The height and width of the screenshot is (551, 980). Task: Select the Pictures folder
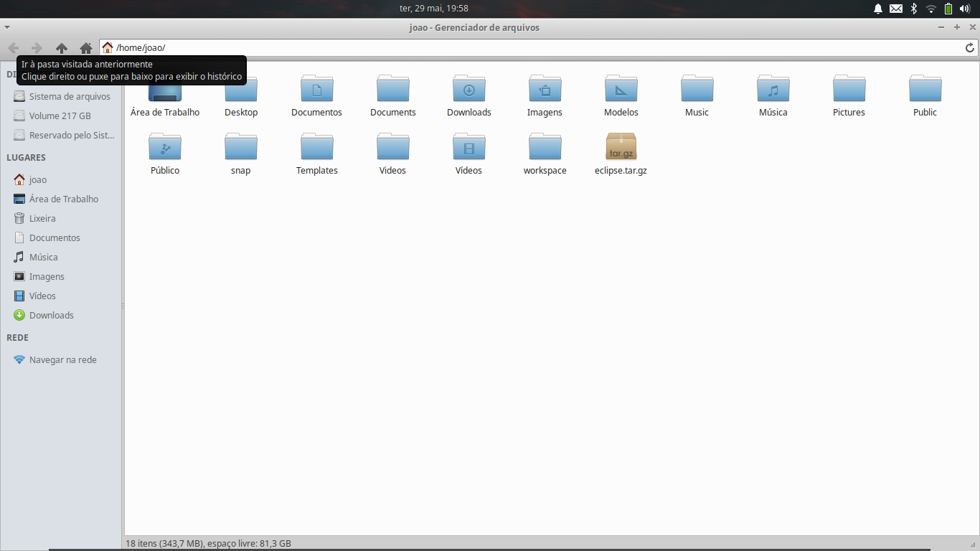tap(849, 97)
